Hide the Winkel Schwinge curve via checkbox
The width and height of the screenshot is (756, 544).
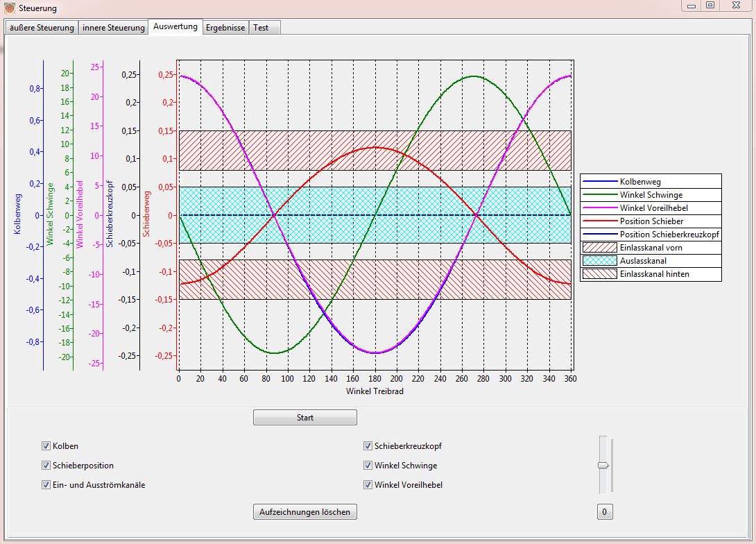[368, 466]
